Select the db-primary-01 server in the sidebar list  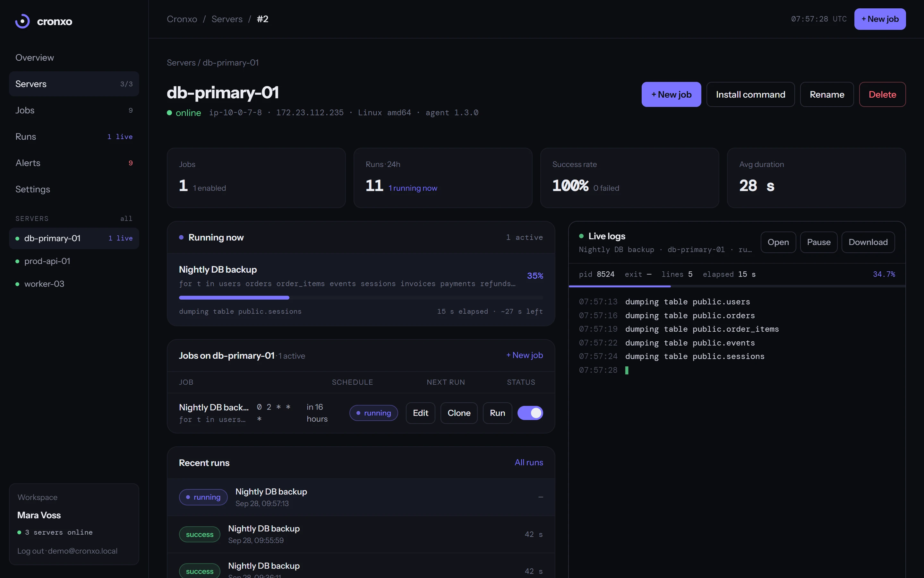74,238
